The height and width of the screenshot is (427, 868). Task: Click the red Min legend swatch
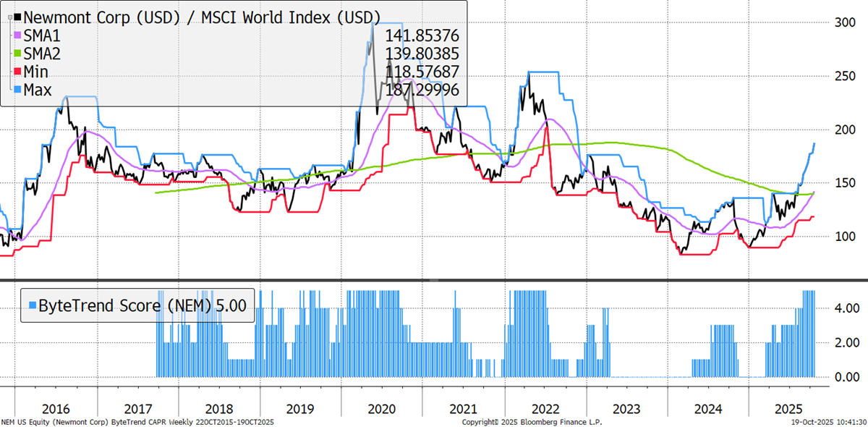[x=19, y=71]
